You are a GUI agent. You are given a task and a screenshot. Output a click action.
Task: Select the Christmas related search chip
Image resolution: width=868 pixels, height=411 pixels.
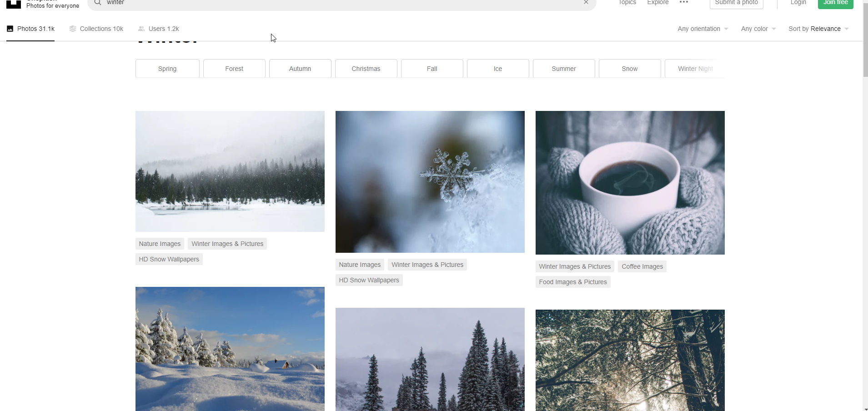click(366, 69)
